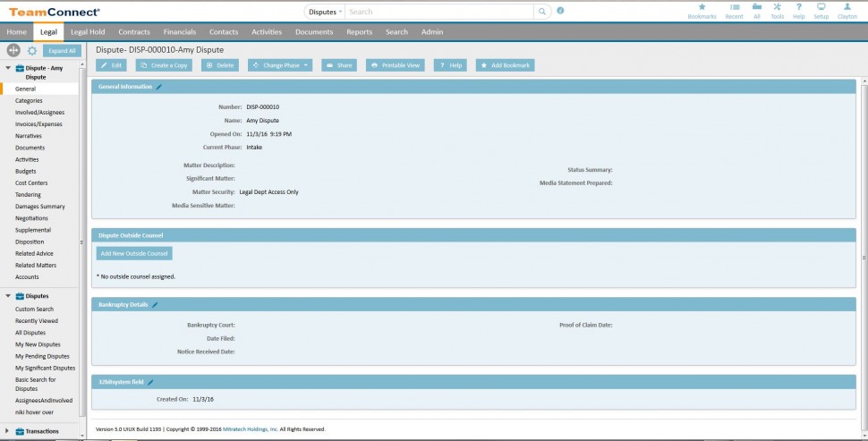Viewport: 868px width, 441px height.
Task: Open the Disputes search scope dropdown
Action: click(x=325, y=12)
